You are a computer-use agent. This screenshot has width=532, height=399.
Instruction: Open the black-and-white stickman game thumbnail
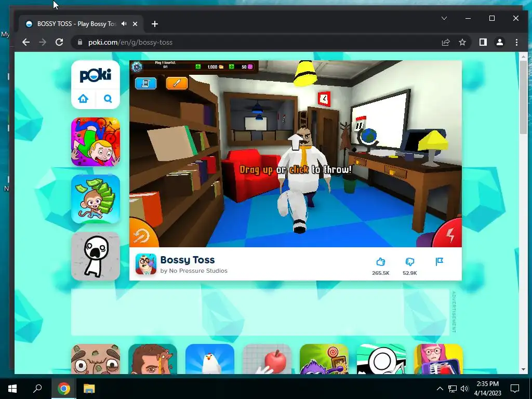point(381,359)
